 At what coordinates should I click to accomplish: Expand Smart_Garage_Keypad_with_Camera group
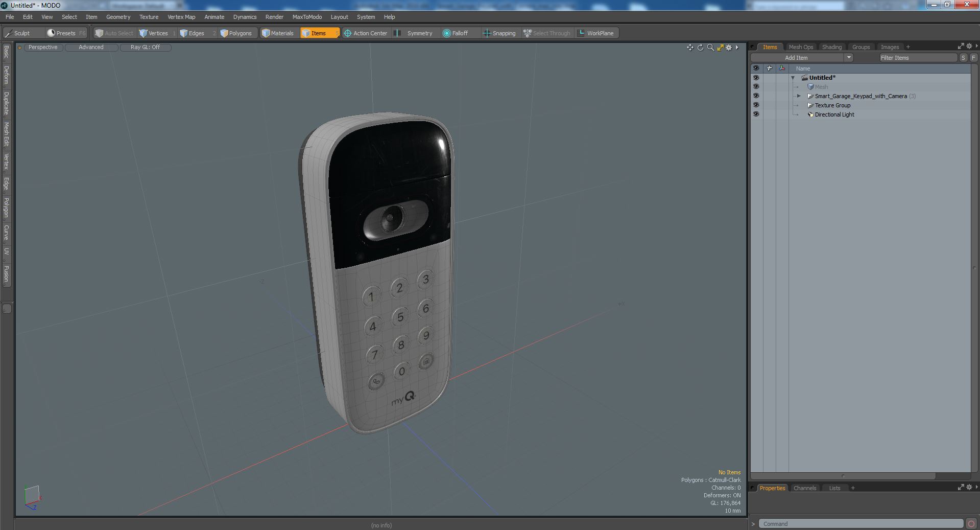(799, 96)
